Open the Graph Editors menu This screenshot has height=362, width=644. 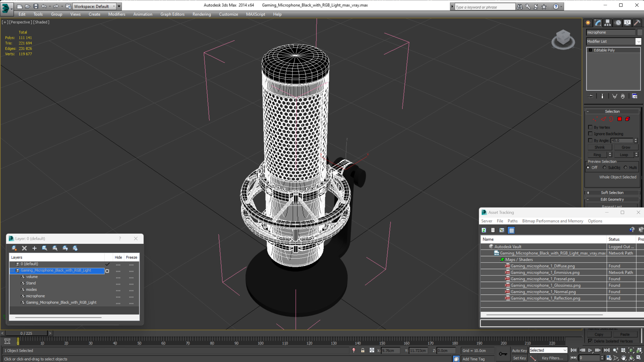click(x=172, y=14)
